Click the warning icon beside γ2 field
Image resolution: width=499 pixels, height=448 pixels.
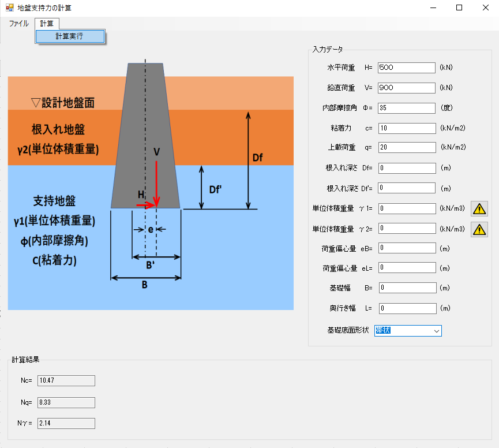pos(479,229)
